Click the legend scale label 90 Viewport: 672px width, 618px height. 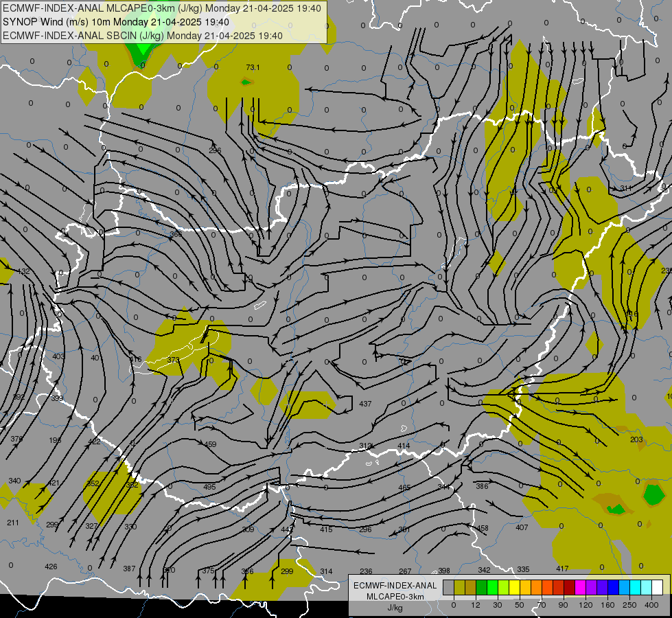pyautogui.click(x=563, y=605)
